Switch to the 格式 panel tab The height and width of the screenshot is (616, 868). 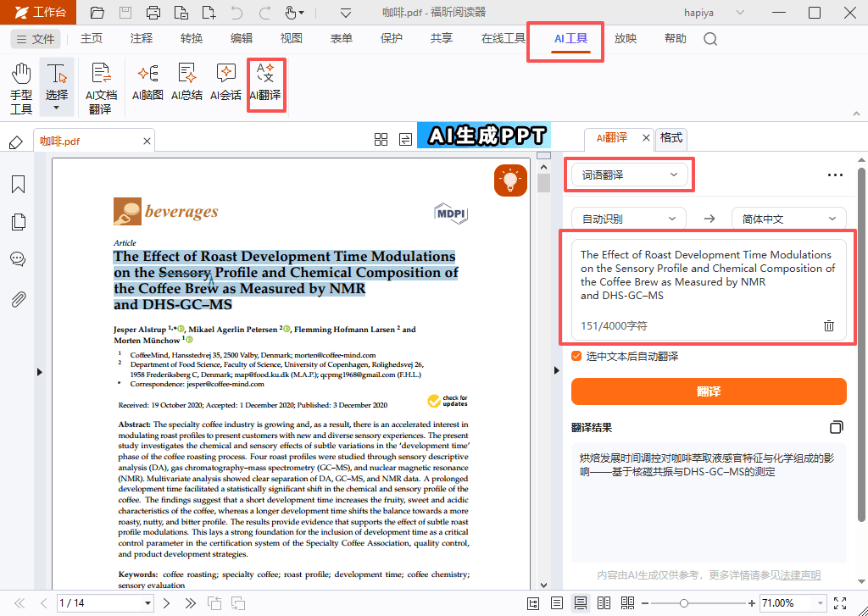pos(671,138)
